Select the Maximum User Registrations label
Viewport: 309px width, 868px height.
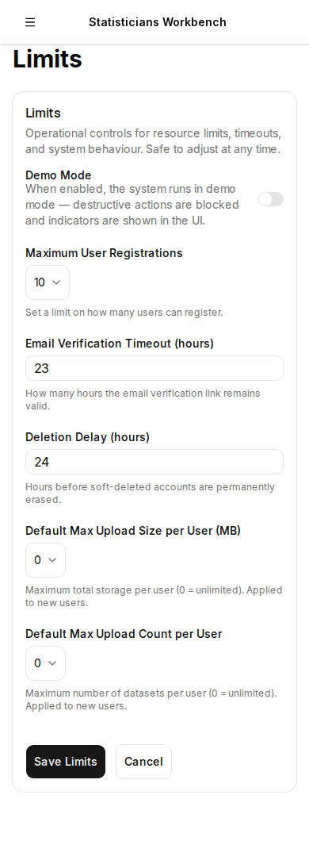(x=104, y=253)
